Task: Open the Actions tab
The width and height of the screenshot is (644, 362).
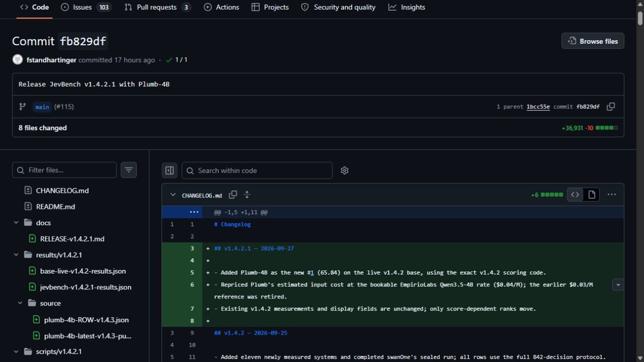Action: (221, 7)
